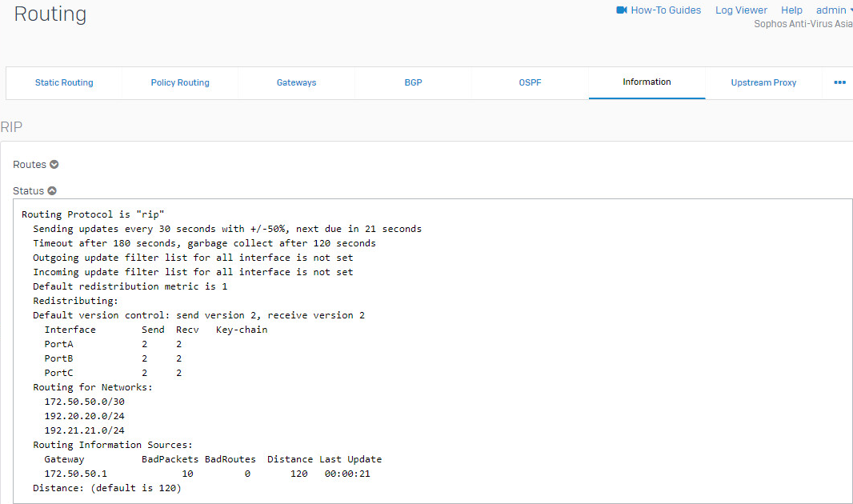Select the Information tab

click(647, 82)
